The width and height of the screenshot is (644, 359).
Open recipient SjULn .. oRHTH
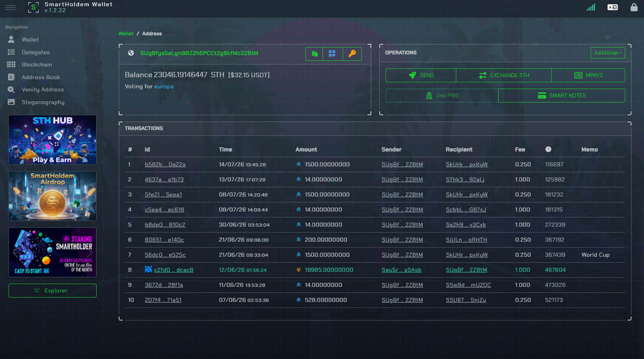[466, 240]
